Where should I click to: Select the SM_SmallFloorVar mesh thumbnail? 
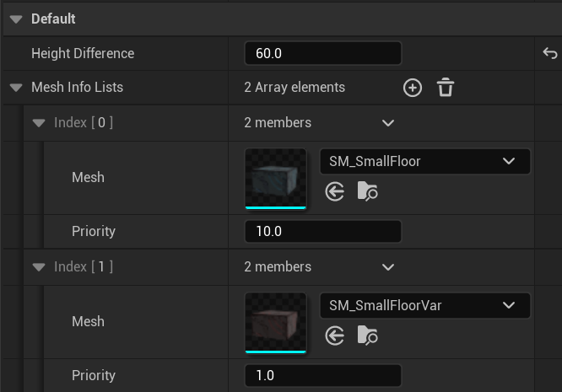[x=275, y=323]
